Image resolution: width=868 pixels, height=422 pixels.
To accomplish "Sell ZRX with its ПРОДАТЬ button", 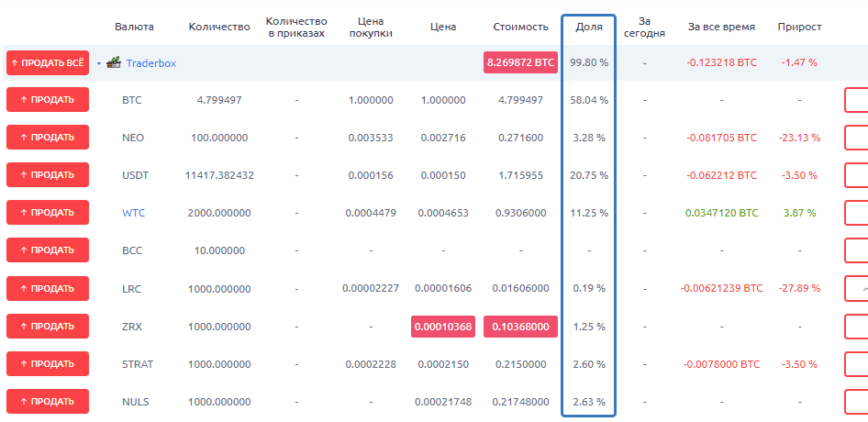I will [48, 327].
